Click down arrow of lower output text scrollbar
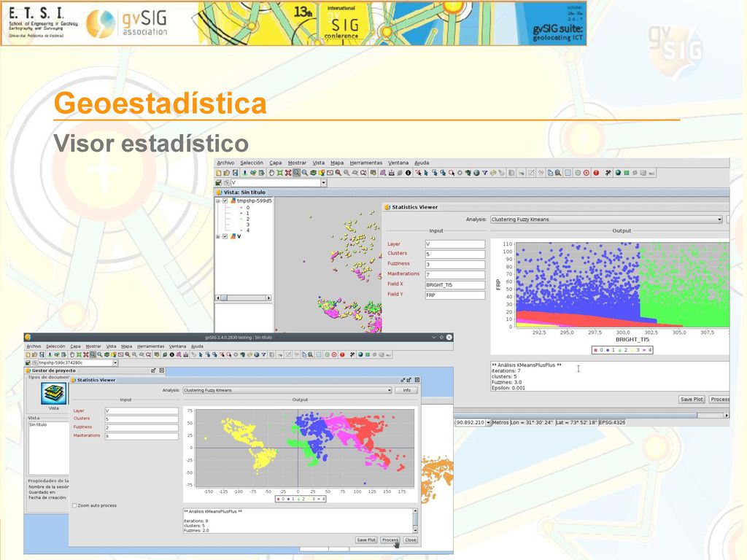This screenshot has width=747, height=560. point(415,530)
